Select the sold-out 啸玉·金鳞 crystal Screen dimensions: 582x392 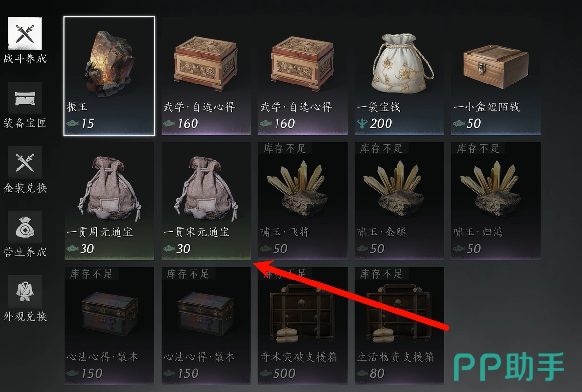399,201
